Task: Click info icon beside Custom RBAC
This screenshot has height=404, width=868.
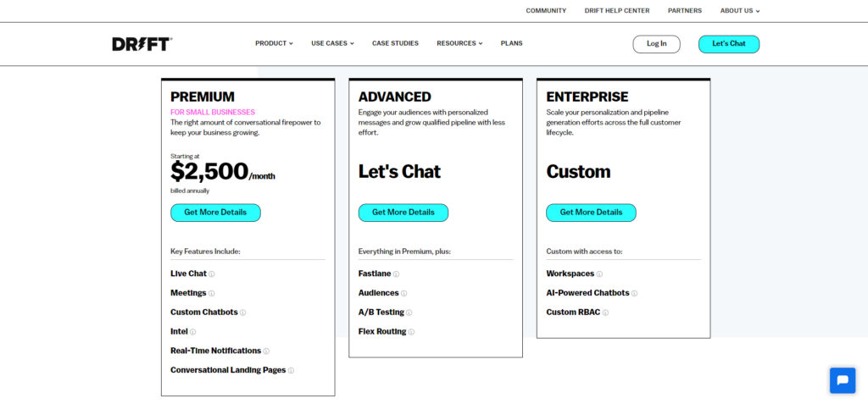Action: (605, 313)
